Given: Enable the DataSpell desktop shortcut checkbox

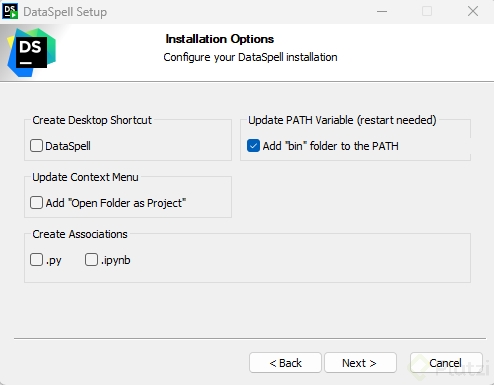Looking at the screenshot, I should tap(36, 146).
